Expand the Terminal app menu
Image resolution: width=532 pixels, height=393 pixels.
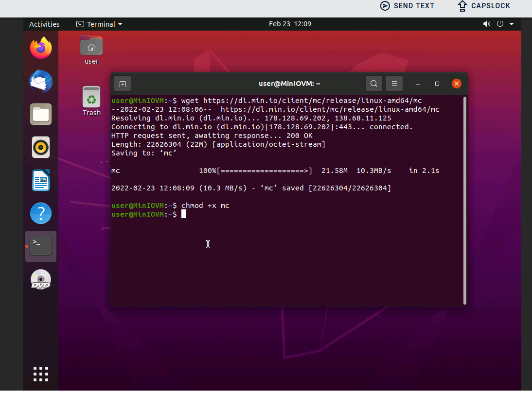(100, 24)
